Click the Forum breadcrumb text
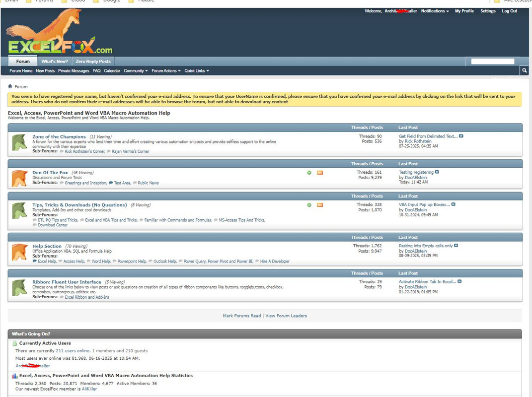This screenshot has height=397, width=532. point(21,87)
